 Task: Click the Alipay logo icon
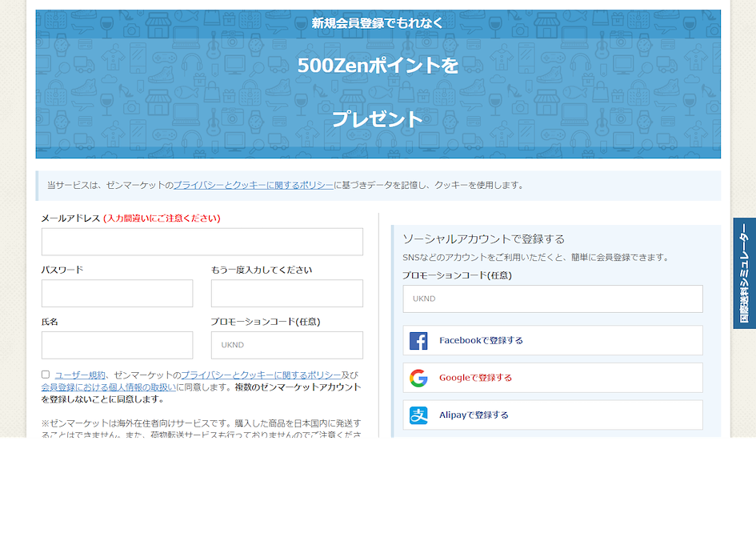pos(418,415)
